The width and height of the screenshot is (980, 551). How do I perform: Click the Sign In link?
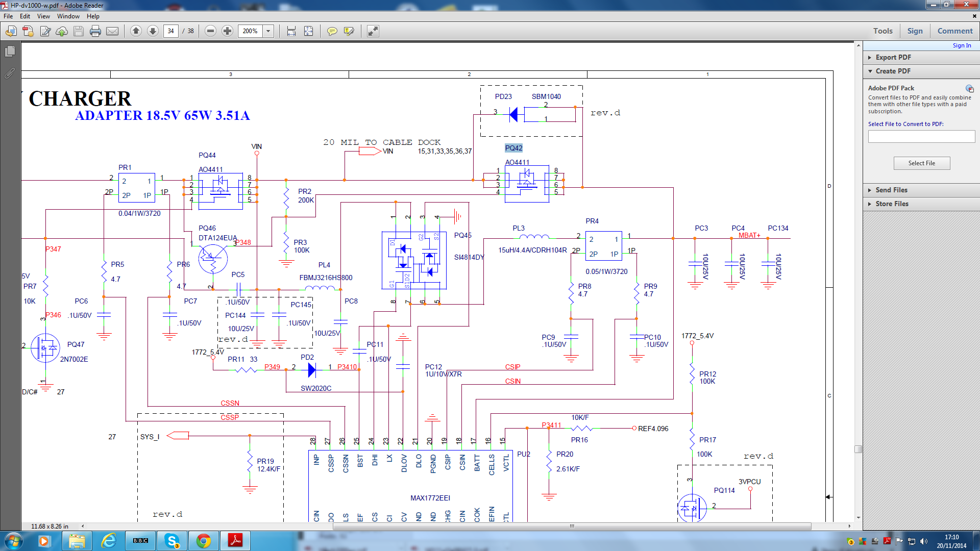(962, 45)
